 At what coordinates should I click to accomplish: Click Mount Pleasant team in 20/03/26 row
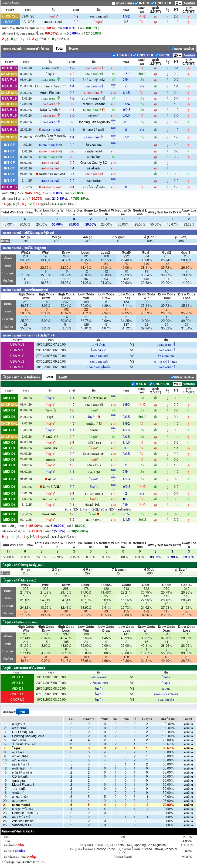(50, 93)
